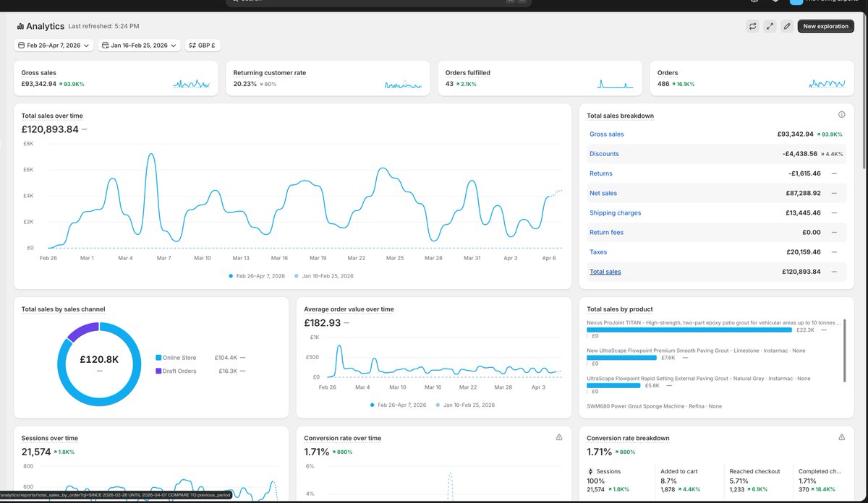The image size is (868, 503).
Task: Click the auto-refresh icon button
Action: pyautogui.click(x=752, y=26)
